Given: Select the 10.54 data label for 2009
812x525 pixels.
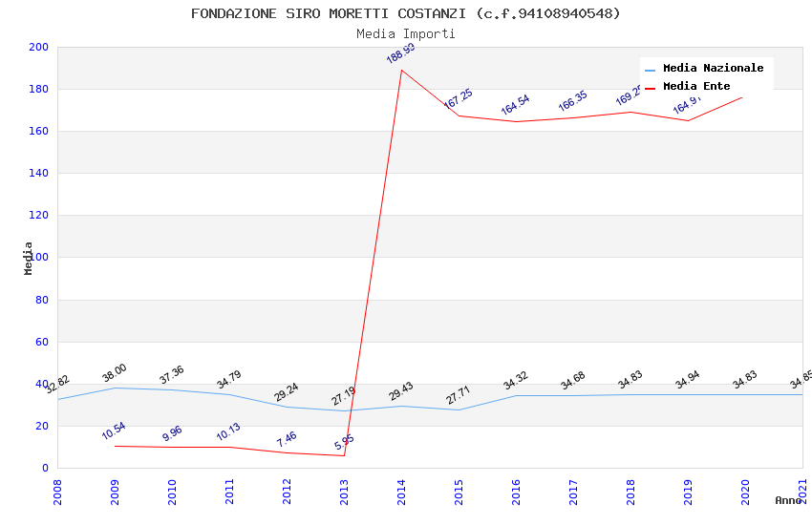Looking at the screenshot, I should [114, 430].
